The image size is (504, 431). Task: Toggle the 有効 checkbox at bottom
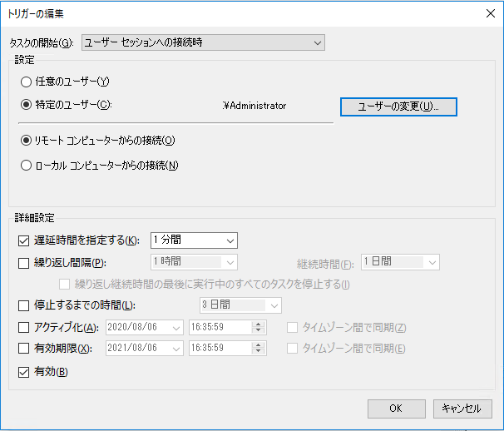click(x=23, y=371)
